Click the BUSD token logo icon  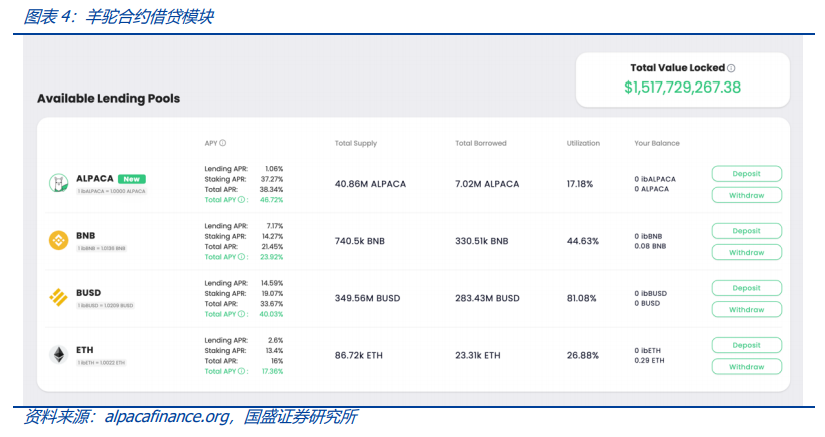58,298
